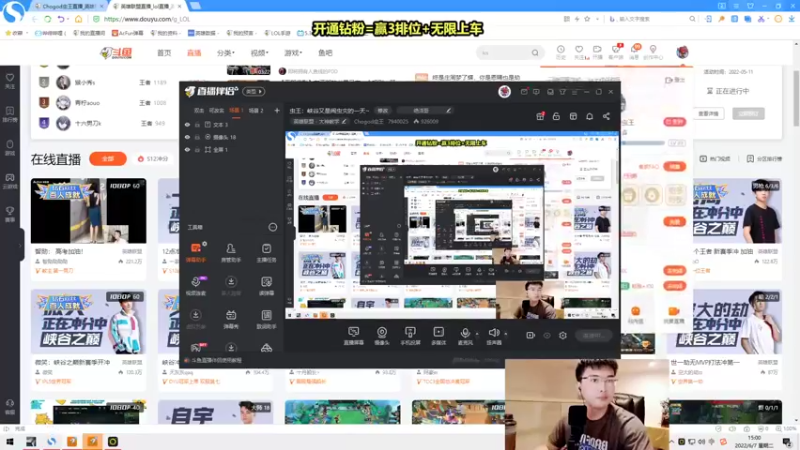Toggle visibility of 文本 3 source

tap(187, 124)
